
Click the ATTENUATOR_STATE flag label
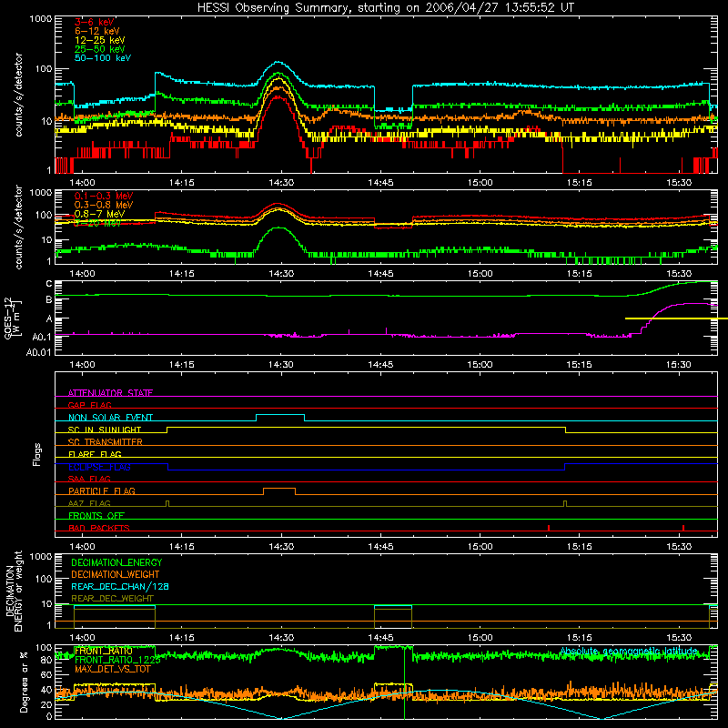tap(110, 393)
